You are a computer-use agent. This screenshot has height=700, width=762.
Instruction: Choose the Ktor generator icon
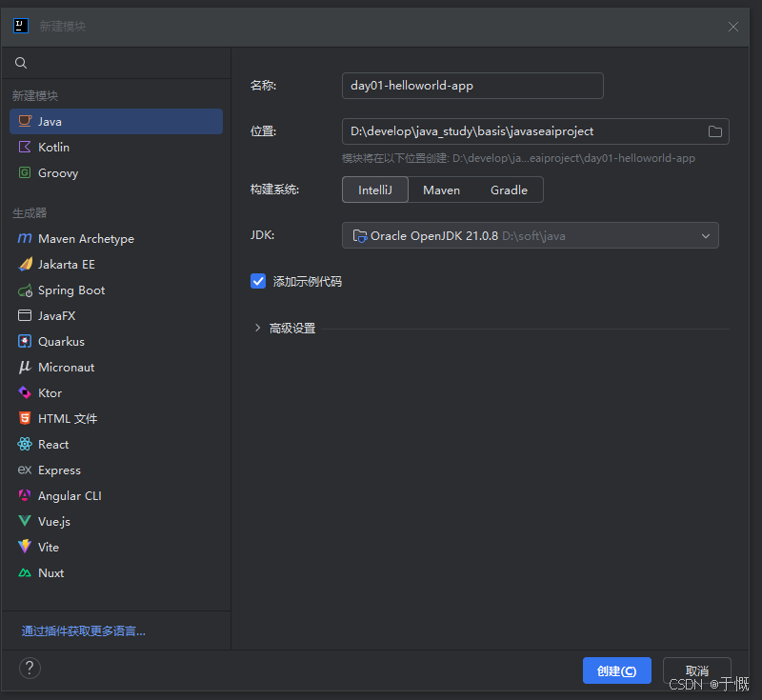(25, 392)
